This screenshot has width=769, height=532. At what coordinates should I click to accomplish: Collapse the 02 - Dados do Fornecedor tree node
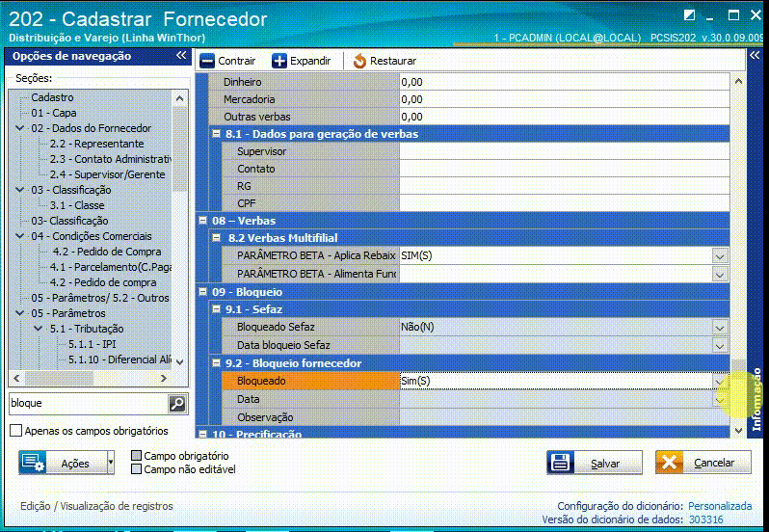[x=20, y=128]
